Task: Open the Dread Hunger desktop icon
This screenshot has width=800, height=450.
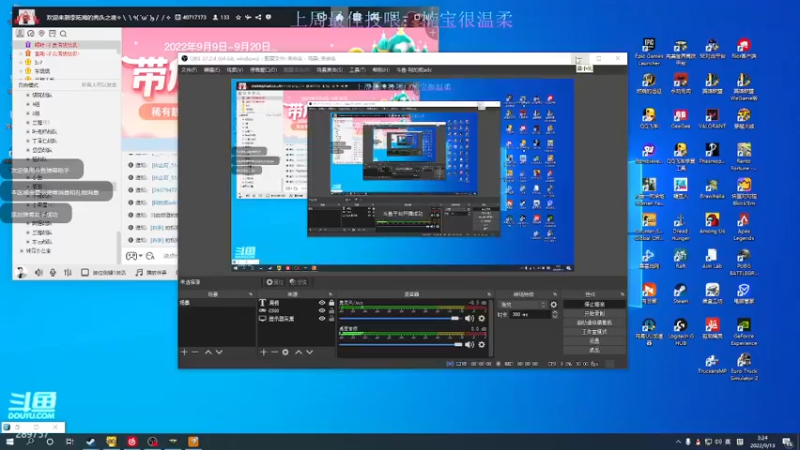Action: [680, 227]
